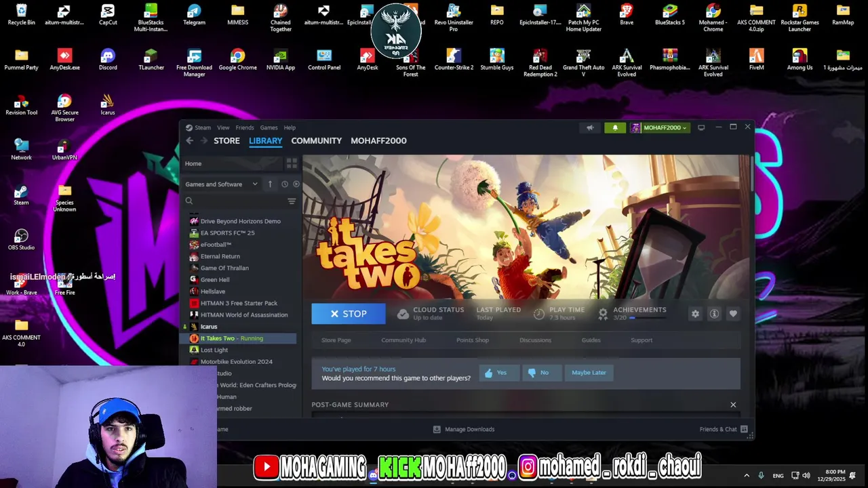Screen dimensions: 868x488
Task: Open Games and Software dropdown
Action: [x=222, y=184]
